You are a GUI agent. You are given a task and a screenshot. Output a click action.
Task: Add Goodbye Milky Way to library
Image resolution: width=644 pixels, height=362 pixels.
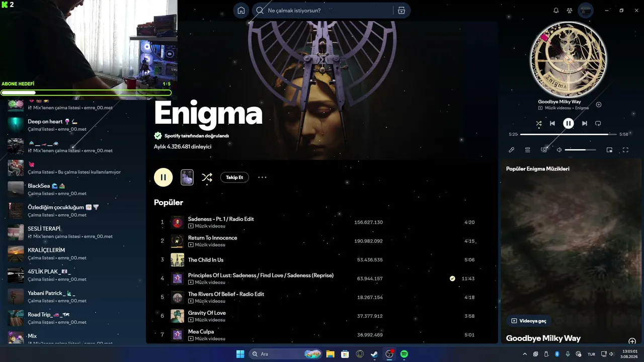(599, 105)
